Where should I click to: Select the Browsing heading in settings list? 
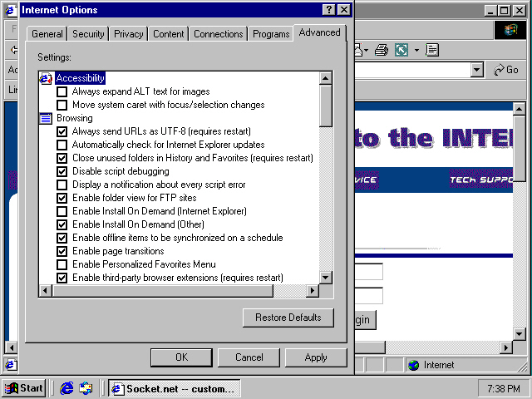(x=75, y=118)
